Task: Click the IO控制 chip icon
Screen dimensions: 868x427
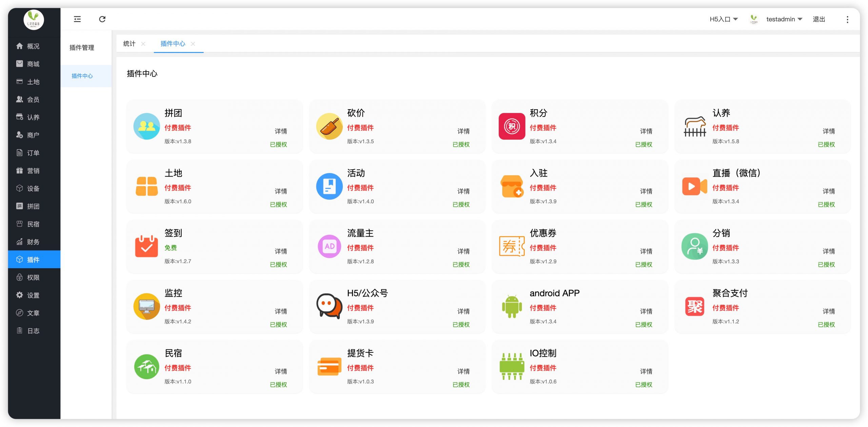Action: tap(512, 366)
